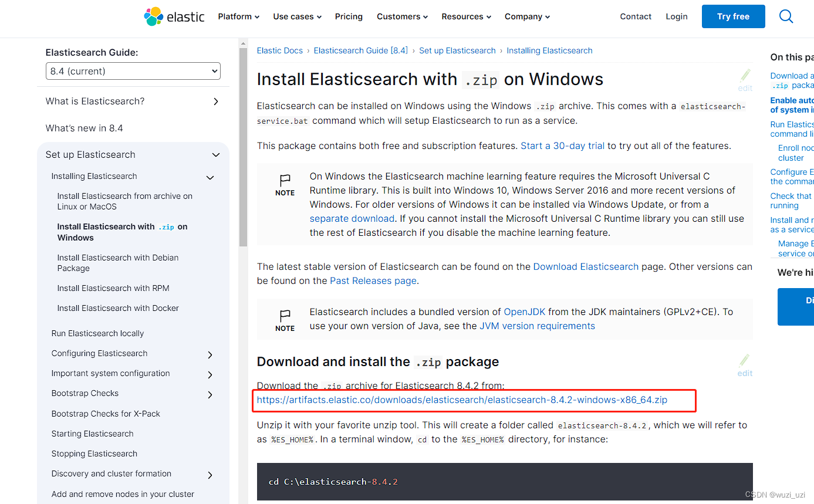Open the Past Releases page link
Image resolution: width=814 pixels, height=504 pixels.
[x=372, y=280]
